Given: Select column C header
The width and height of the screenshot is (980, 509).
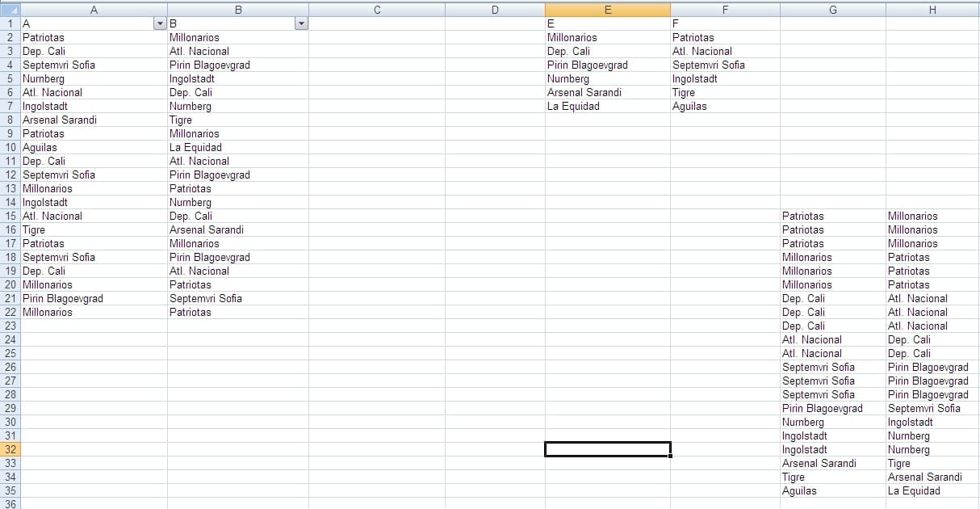Looking at the screenshot, I should (377, 10).
